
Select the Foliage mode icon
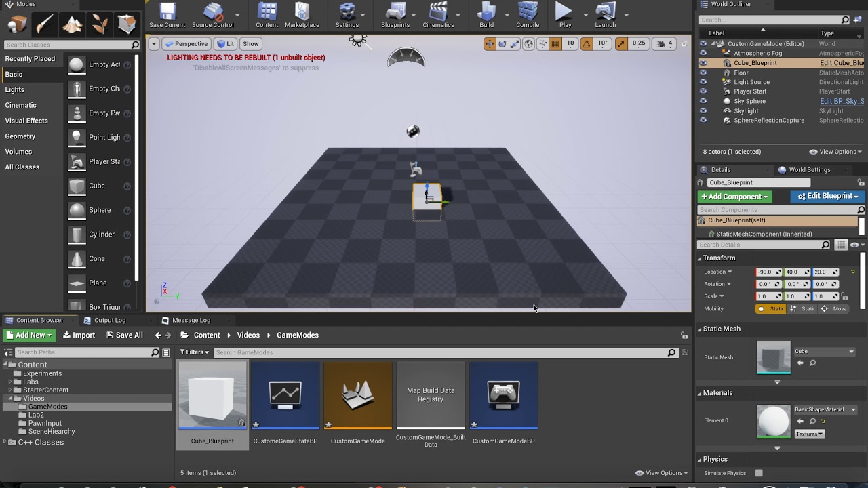(100, 24)
